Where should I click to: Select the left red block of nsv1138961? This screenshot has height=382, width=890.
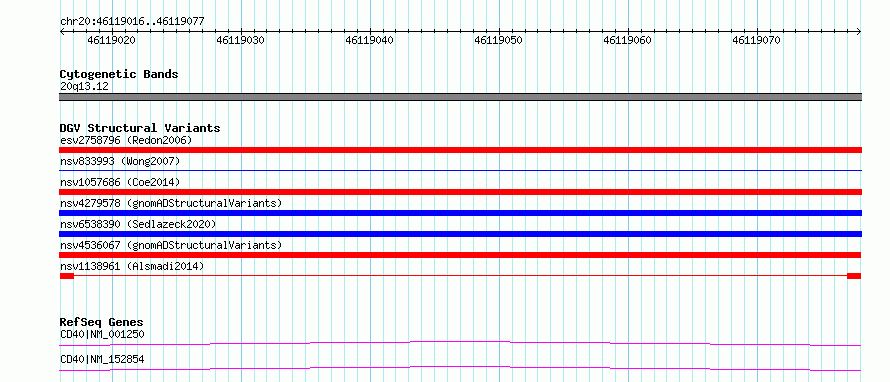(66, 276)
